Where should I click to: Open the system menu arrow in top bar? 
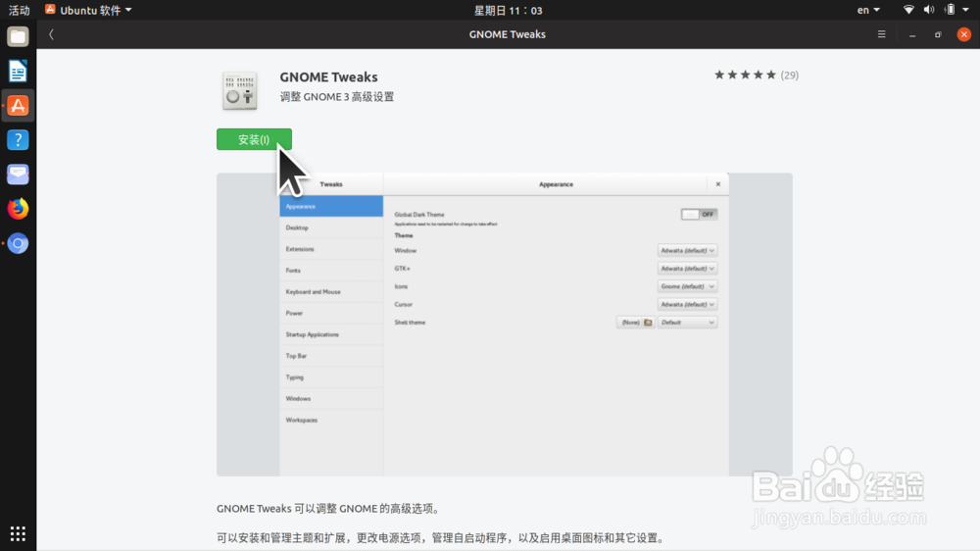965,10
